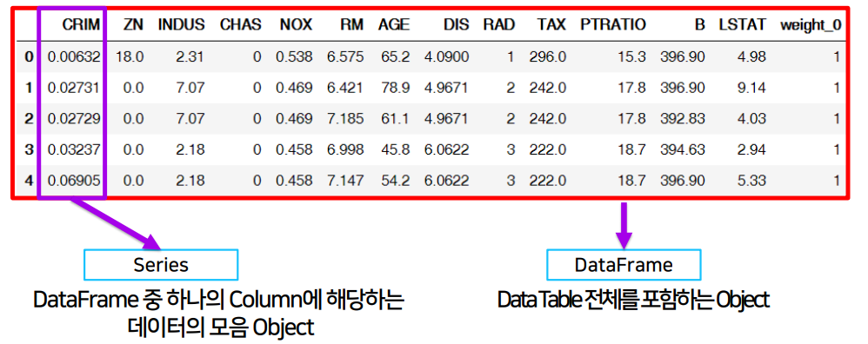Click the line '데이터의 모음 Object'

pos(220,327)
